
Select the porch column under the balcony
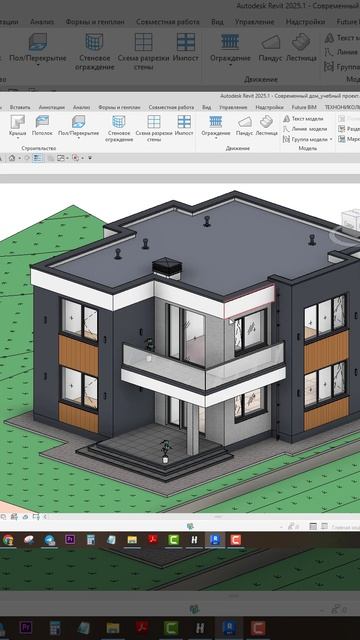click(193, 428)
